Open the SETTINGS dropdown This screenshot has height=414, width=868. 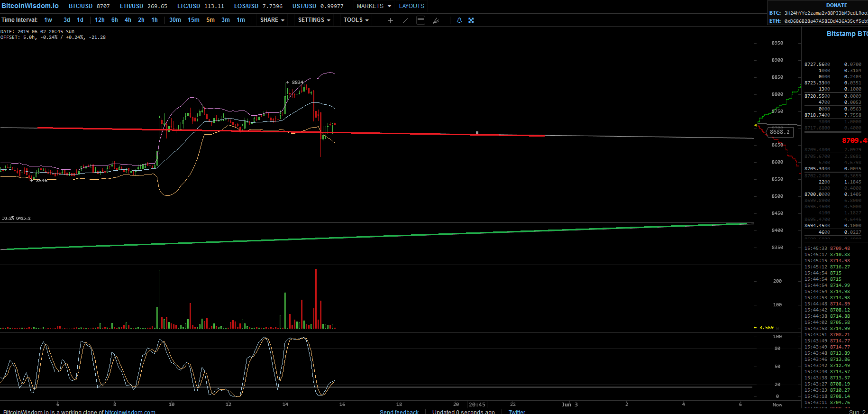point(314,20)
